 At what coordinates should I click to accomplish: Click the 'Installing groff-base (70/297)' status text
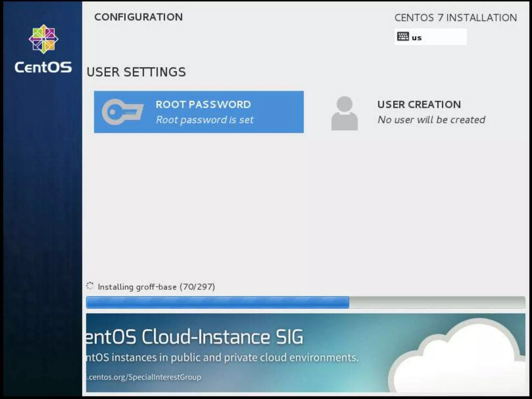(156, 287)
